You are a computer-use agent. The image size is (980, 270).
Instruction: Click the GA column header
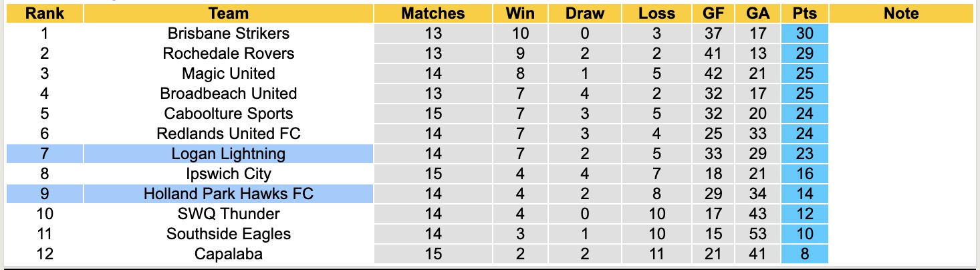759,13
